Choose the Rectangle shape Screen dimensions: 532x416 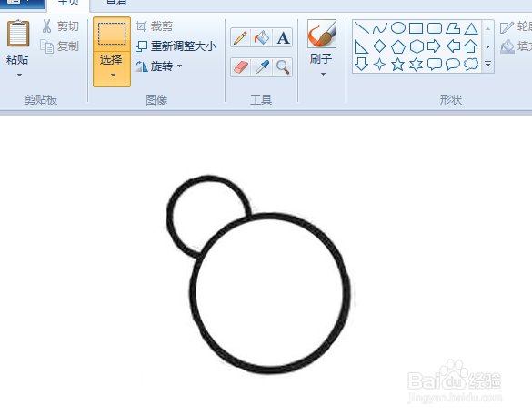(x=416, y=28)
